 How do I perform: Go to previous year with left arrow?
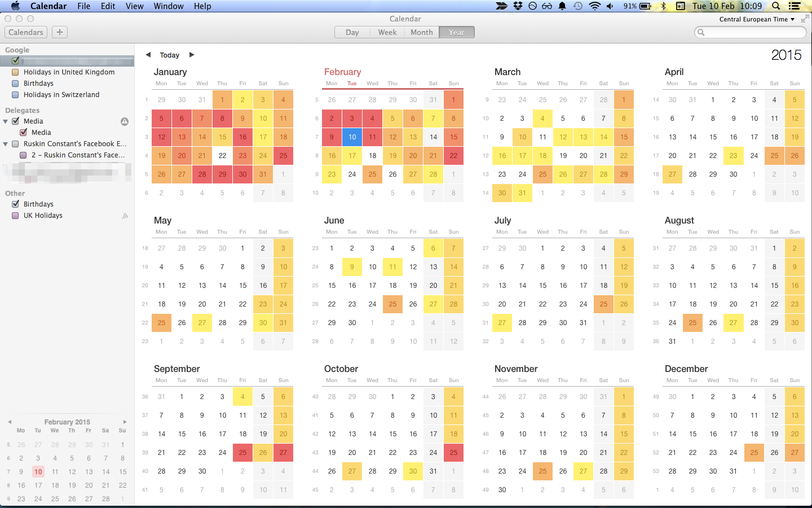click(x=148, y=55)
